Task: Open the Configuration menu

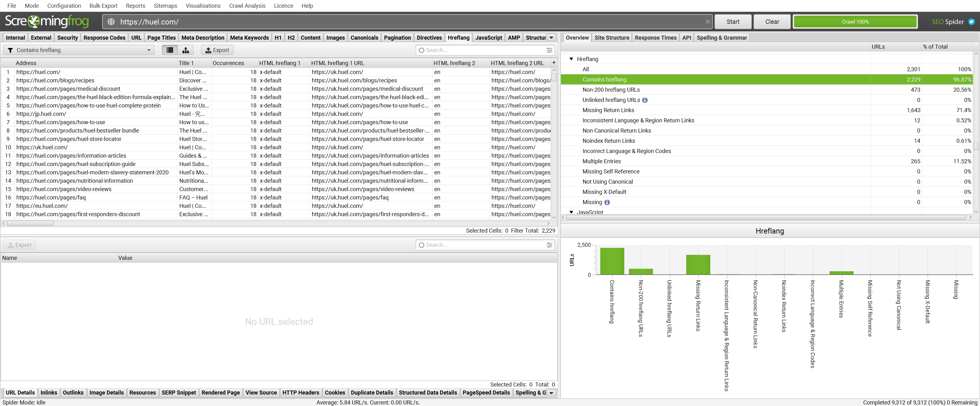Action: click(64, 6)
